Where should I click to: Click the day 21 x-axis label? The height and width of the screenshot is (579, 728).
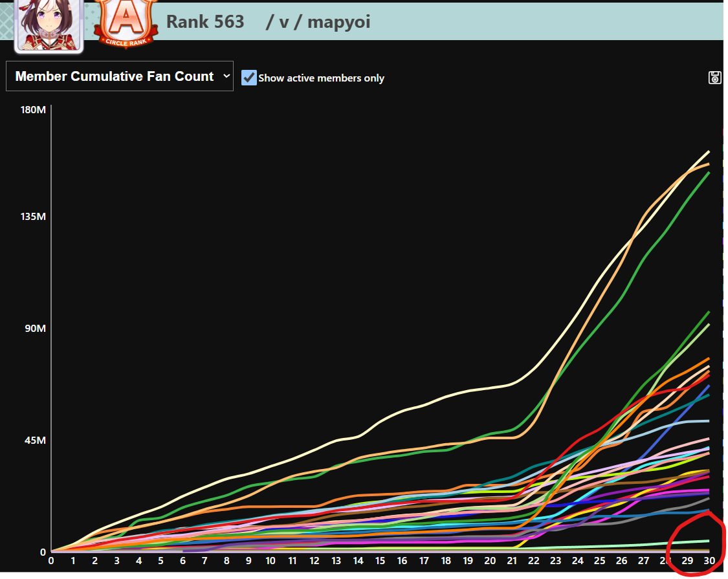click(x=512, y=560)
